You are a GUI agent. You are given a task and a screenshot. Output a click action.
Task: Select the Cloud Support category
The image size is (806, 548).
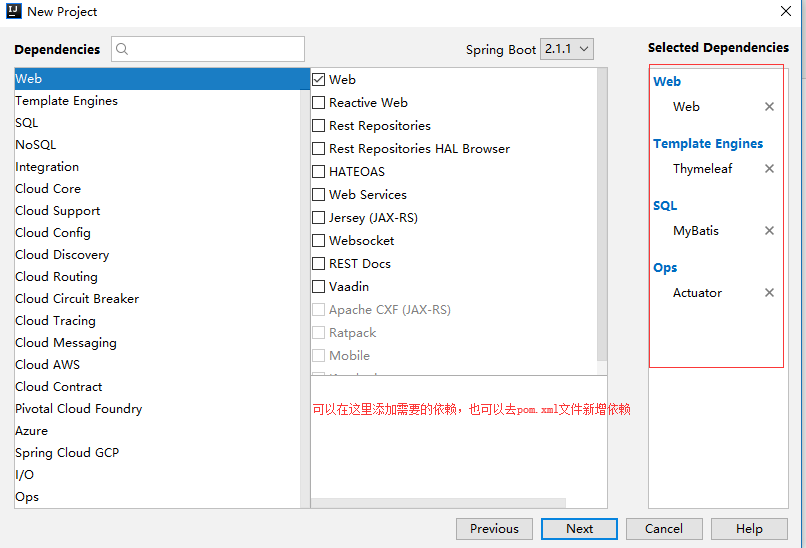coord(157,211)
